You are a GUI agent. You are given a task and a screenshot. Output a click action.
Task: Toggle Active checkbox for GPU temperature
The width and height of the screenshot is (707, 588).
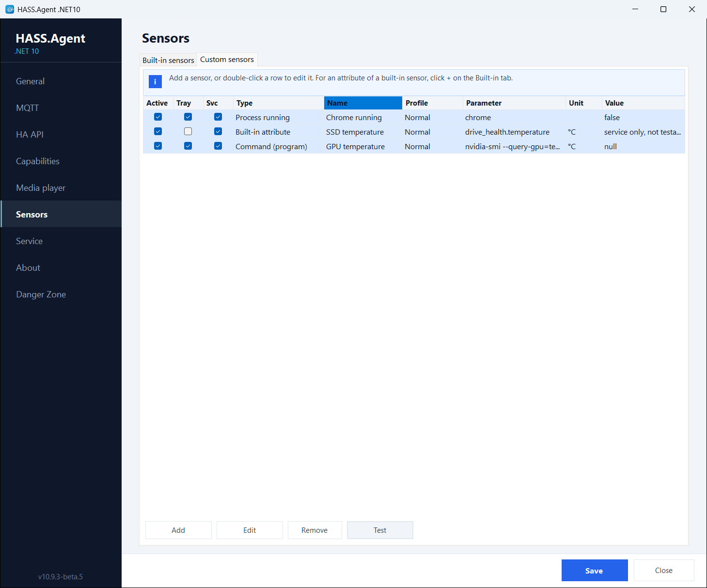click(158, 146)
